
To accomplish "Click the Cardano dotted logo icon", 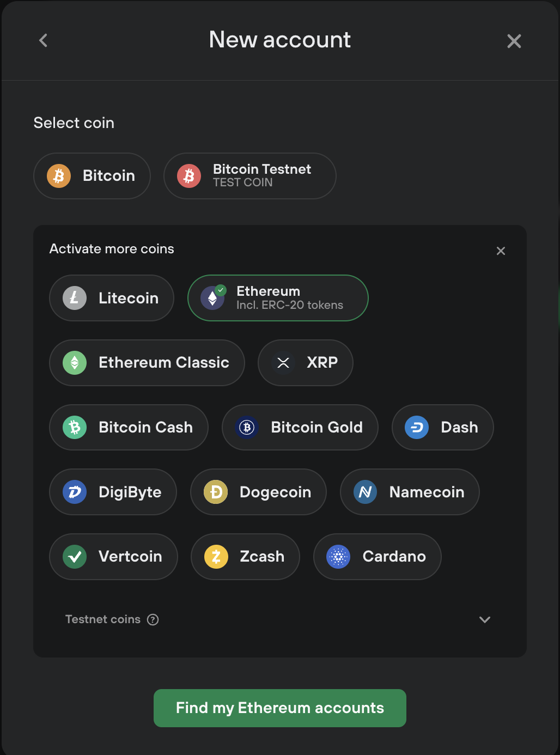I will click(338, 557).
